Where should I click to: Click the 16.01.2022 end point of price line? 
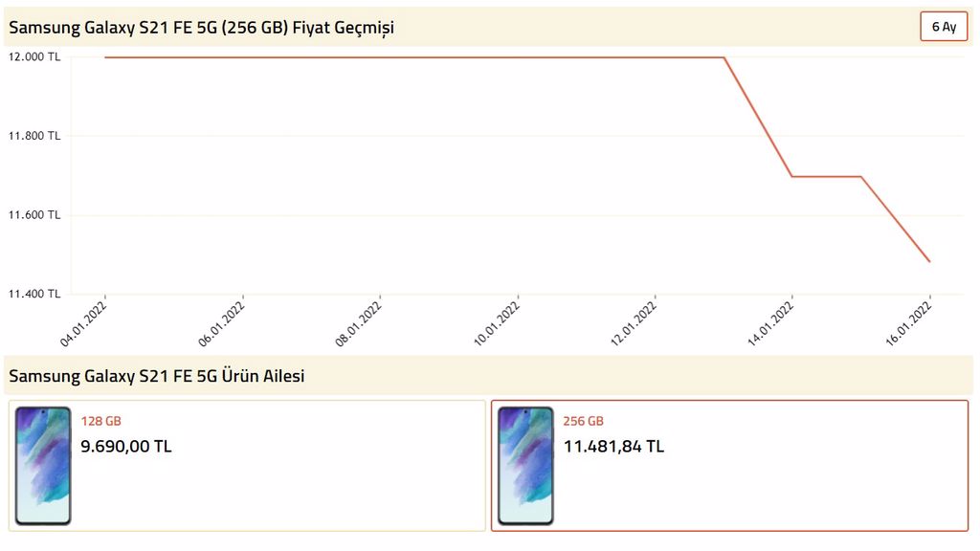point(929,261)
